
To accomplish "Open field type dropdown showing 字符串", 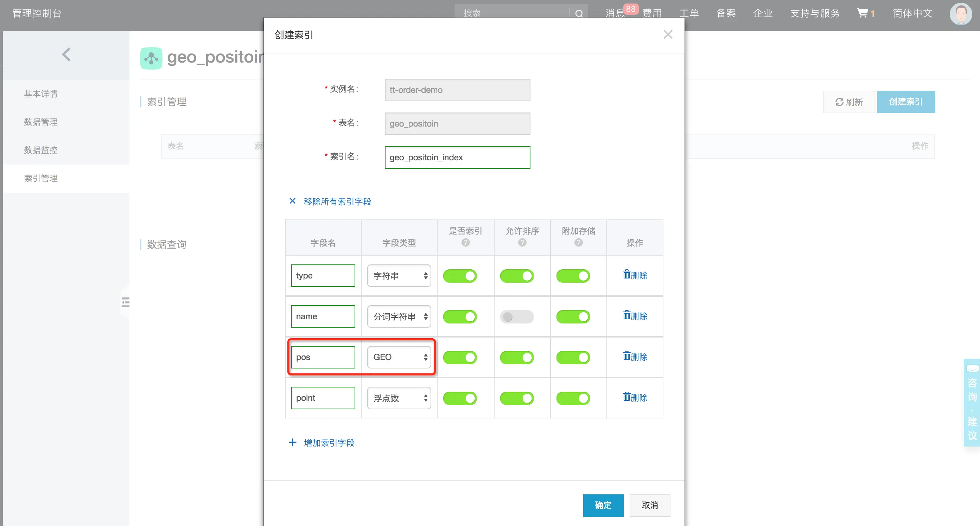I will 399,276.
